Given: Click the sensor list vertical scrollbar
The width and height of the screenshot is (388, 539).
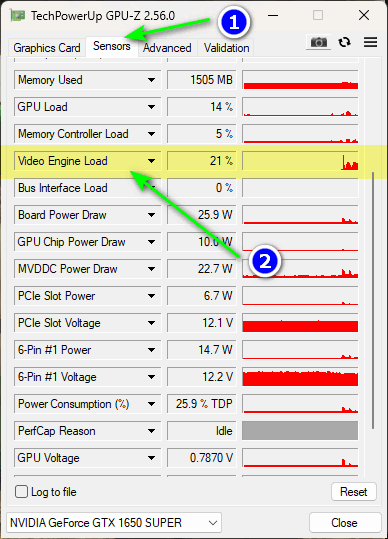Looking at the screenshot, I should [373, 299].
